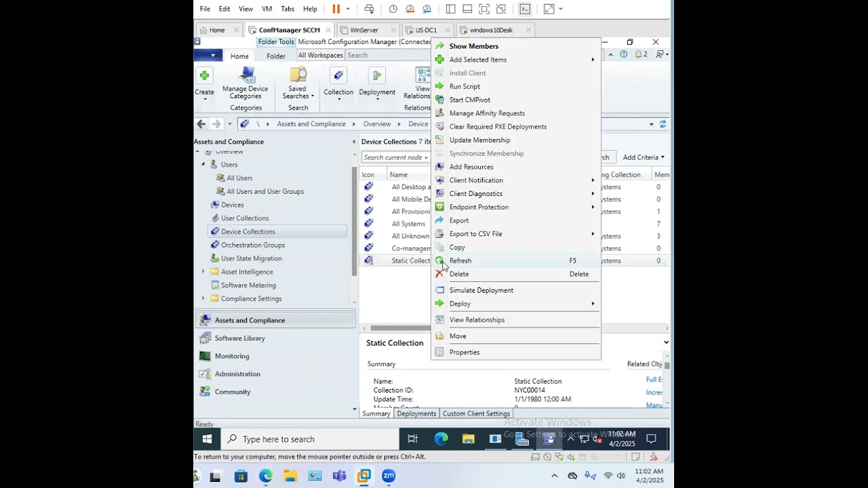Screen dimensions: 868x488
Task: Switch to the windows10Desk VM tab
Action: [x=491, y=30]
